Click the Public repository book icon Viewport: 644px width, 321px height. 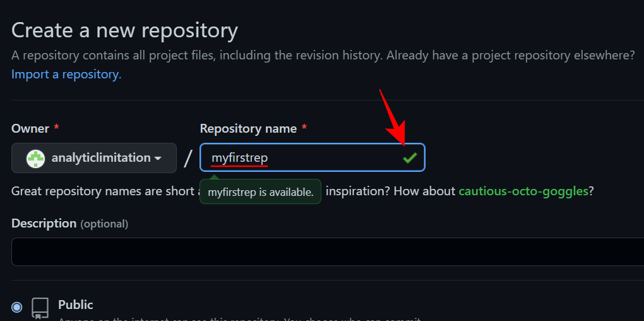(40, 308)
